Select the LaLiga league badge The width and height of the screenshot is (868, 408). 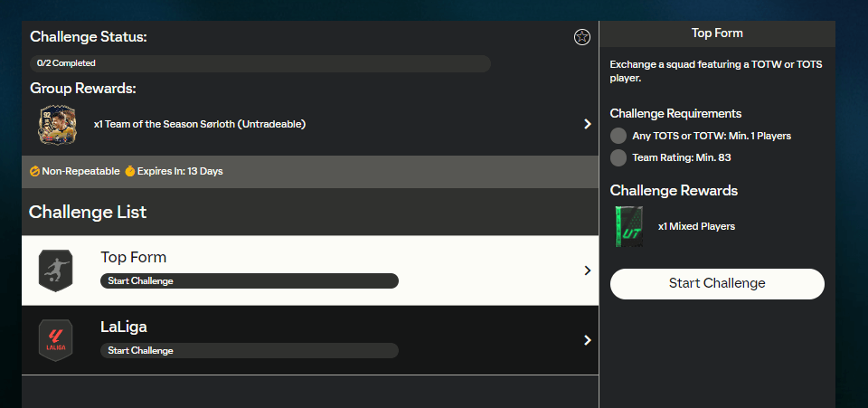click(55, 340)
